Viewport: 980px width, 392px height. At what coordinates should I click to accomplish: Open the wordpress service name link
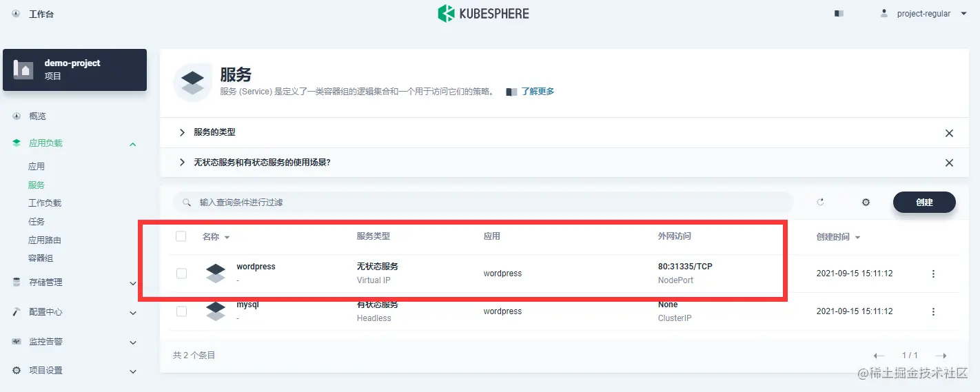[x=256, y=267]
